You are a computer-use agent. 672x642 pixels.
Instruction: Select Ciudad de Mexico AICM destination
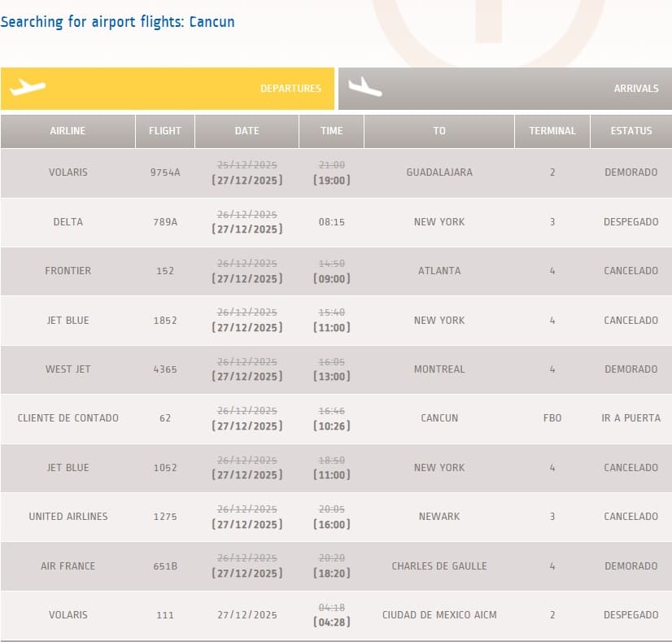point(439,615)
